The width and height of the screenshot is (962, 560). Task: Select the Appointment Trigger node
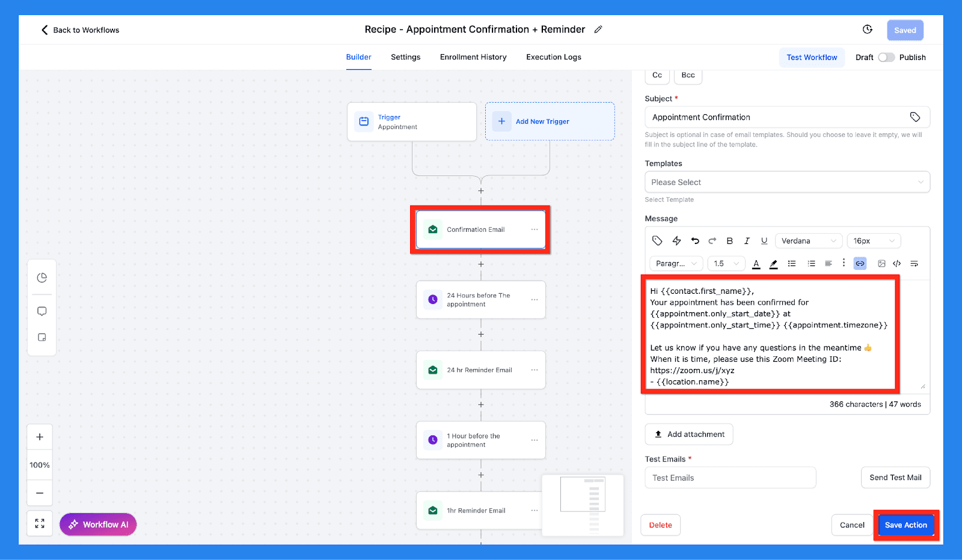(x=412, y=122)
